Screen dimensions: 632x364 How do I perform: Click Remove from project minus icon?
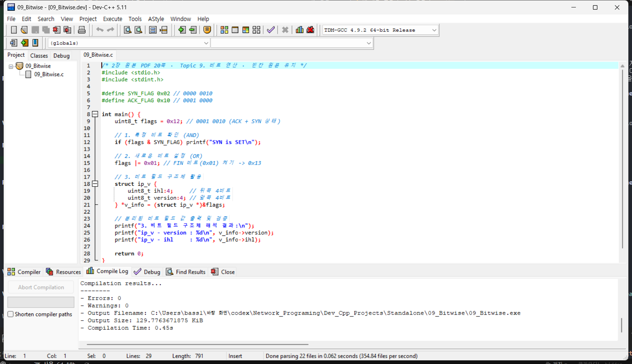tap(193, 30)
